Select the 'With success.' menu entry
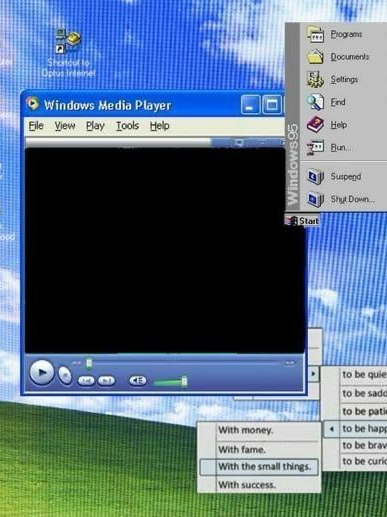Viewport: 387px width, 517px height. tap(259, 484)
